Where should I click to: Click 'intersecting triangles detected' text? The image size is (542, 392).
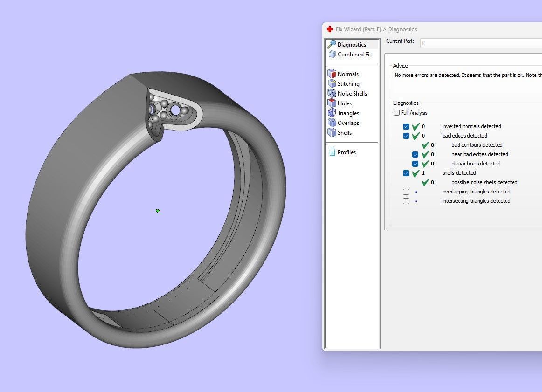[x=476, y=201]
